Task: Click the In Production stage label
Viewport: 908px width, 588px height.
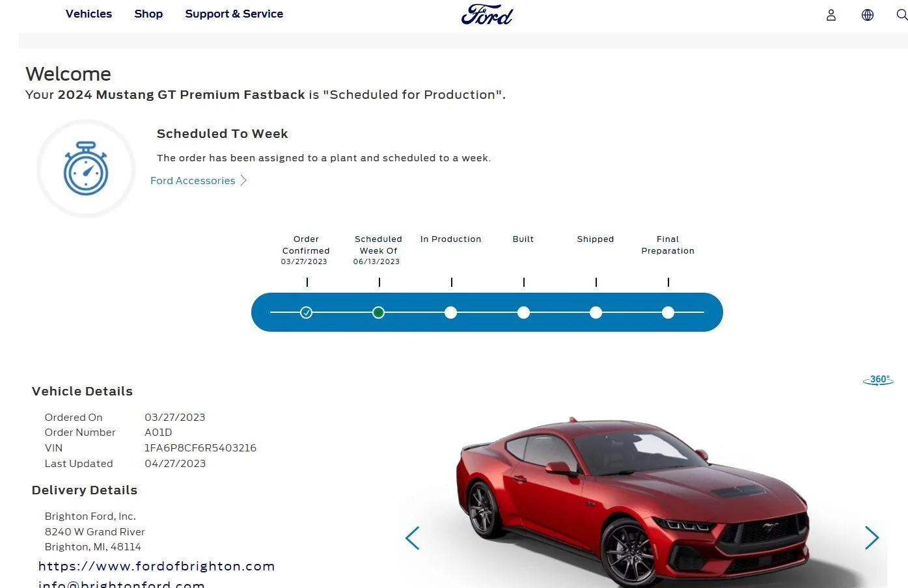Action: (x=450, y=239)
